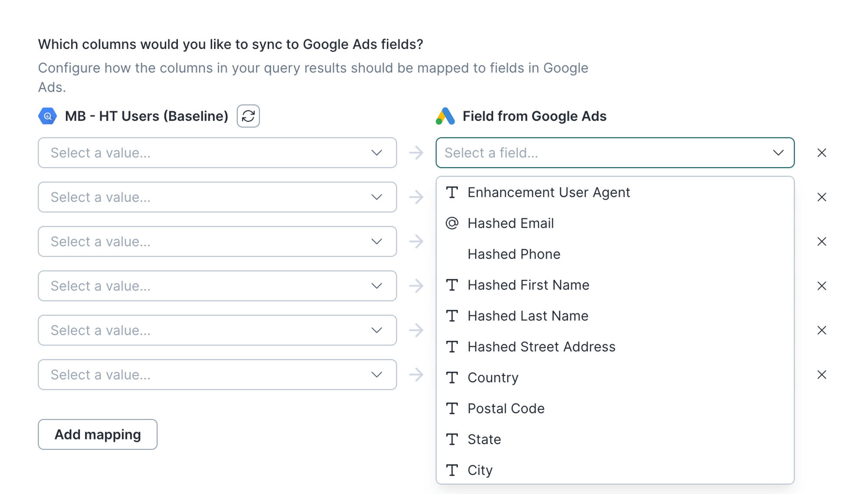
Task: Expand the first MB - HT Users value dropdown
Action: point(217,153)
